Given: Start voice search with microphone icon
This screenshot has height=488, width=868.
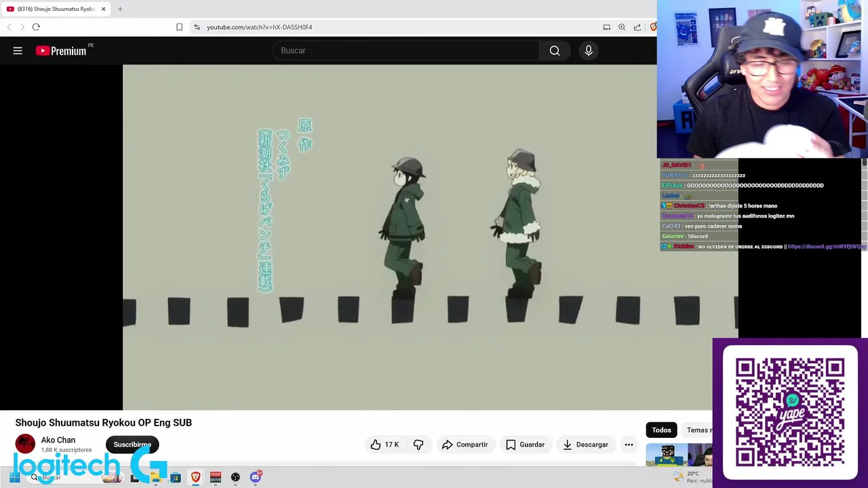Looking at the screenshot, I should [x=589, y=51].
